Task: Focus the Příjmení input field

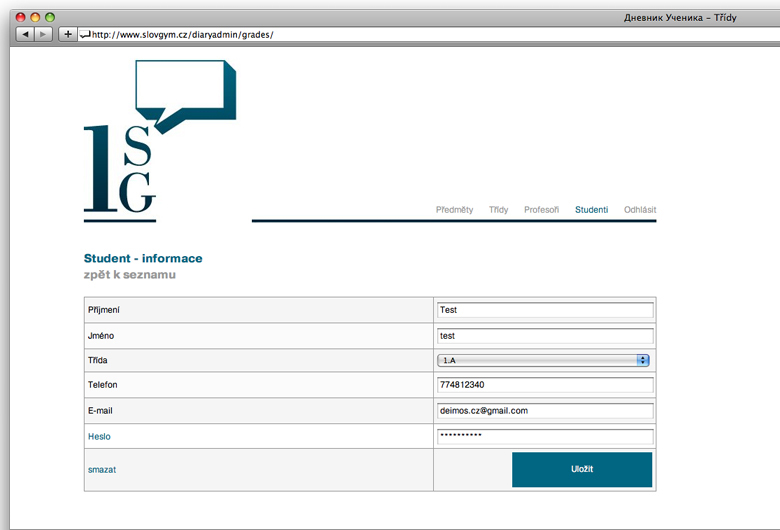Action: (x=545, y=310)
